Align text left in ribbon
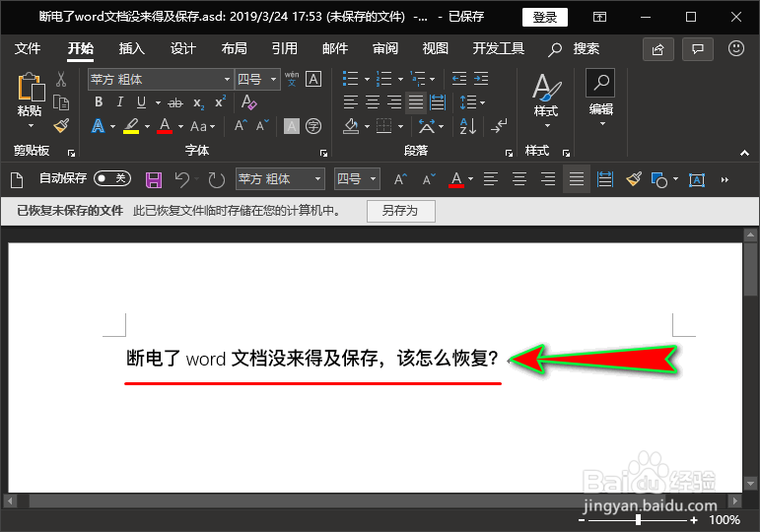This screenshot has height=532, width=760. pyautogui.click(x=351, y=102)
